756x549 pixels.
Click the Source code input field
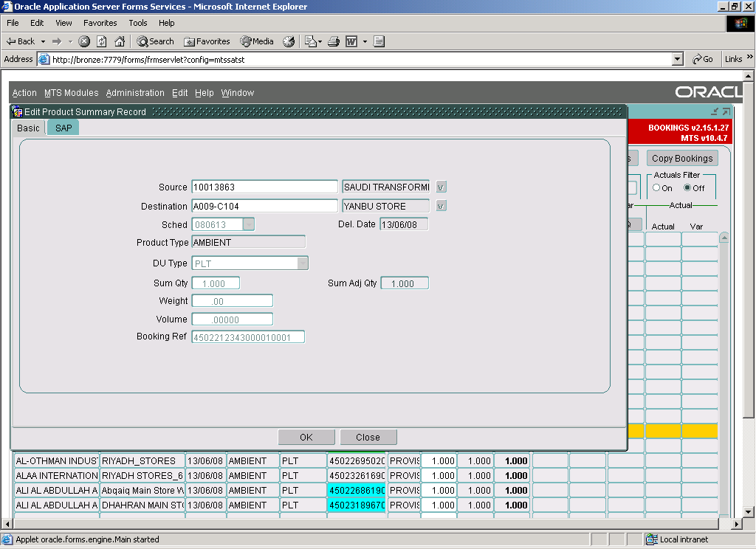pos(264,187)
